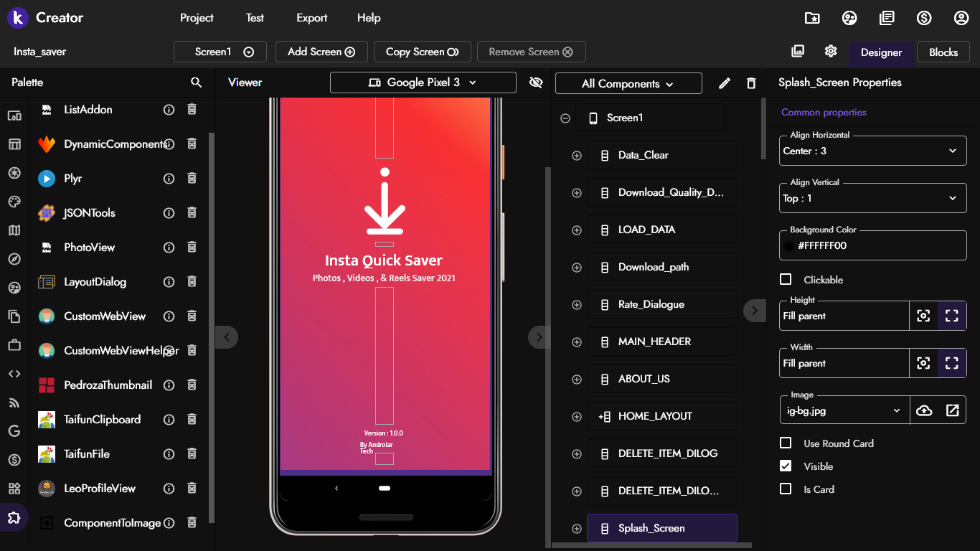Open the theme palette icon in header
980x551 pixels.
pos(849,18)
